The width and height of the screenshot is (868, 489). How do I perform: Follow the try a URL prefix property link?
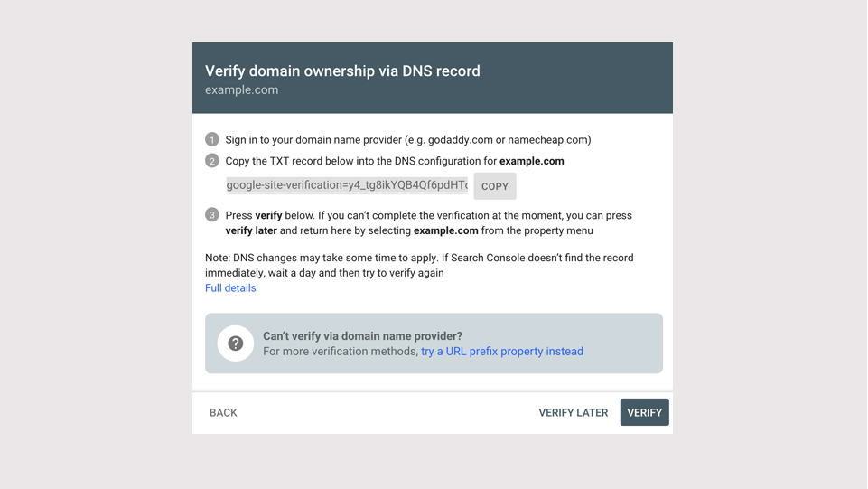(502, 351)
